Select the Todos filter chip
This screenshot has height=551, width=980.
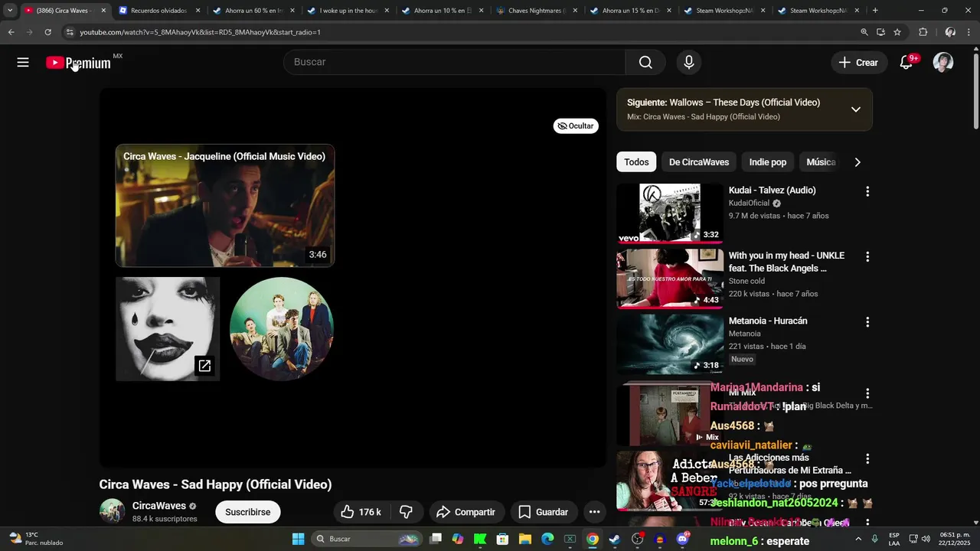pos(636,162)
